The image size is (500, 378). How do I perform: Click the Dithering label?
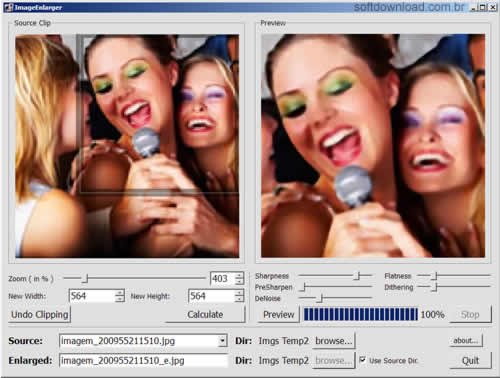(x=399, y=287)
